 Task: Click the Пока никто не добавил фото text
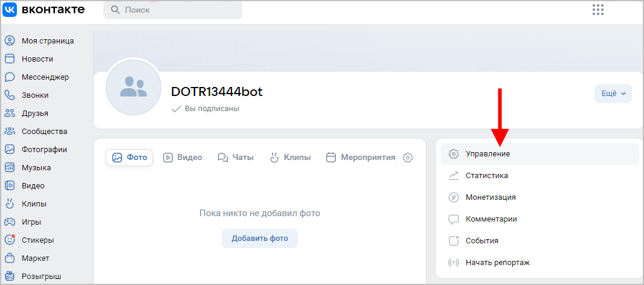(x=260, y=213)
